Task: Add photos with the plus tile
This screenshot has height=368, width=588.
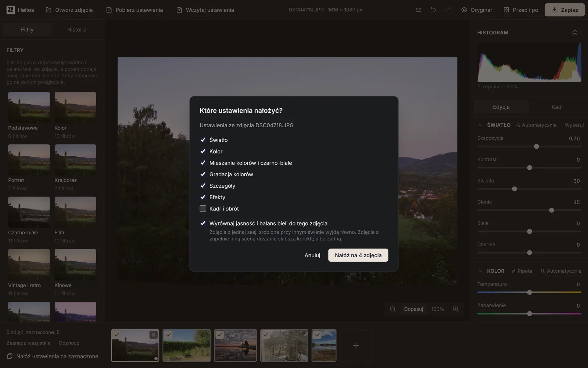Action: coord(356,346)
